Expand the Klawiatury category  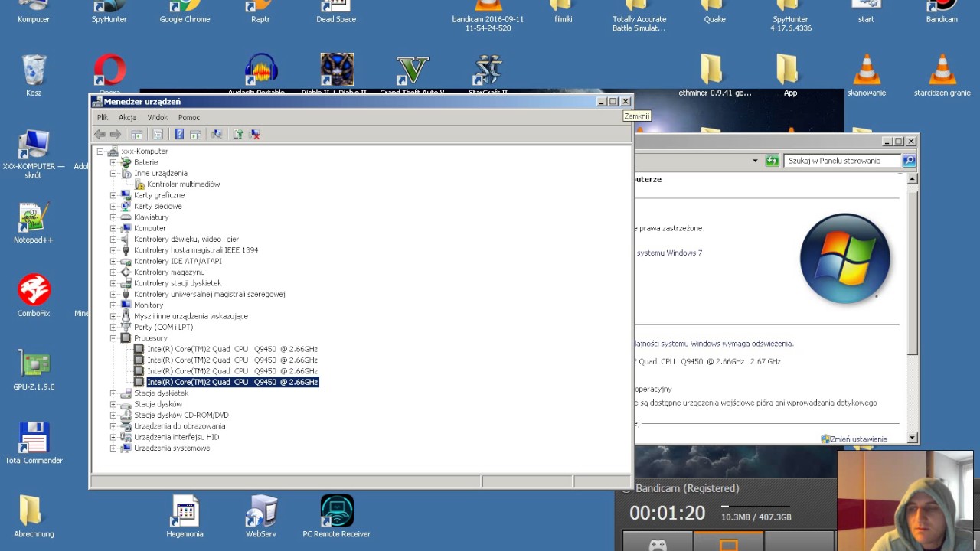click(x=113, y=217)
